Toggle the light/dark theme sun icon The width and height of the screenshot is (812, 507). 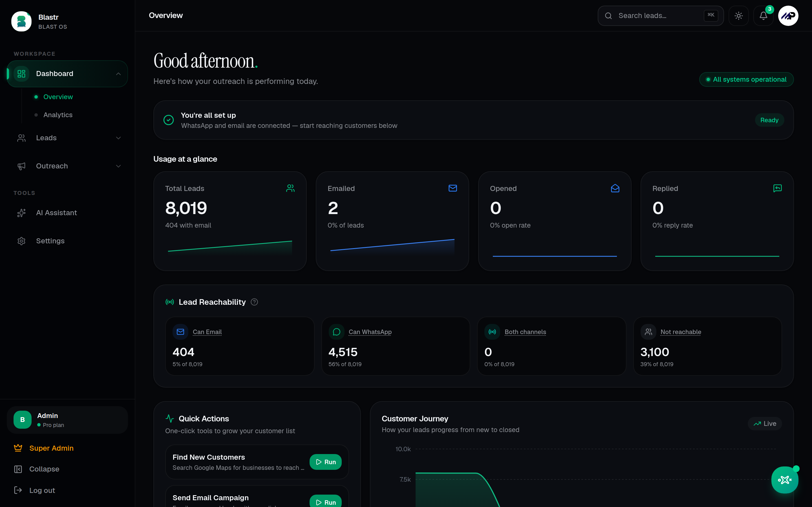(x=738, y=16)
